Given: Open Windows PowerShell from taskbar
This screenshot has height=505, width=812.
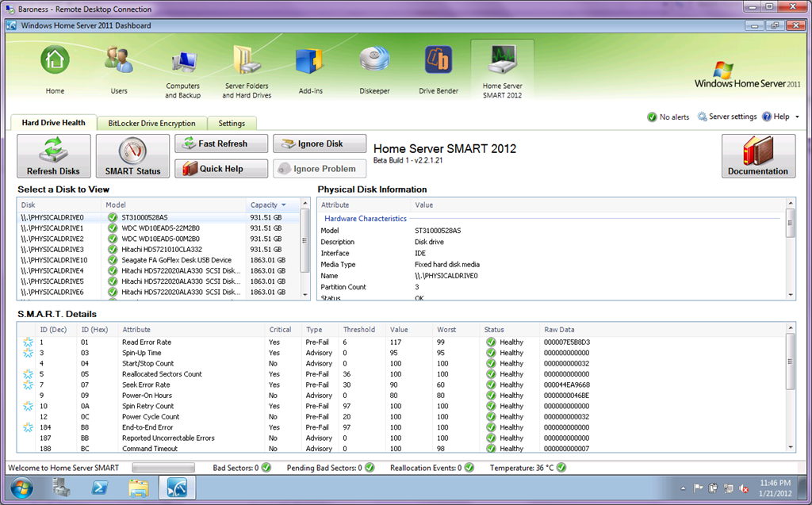Looking at the screenshot, I should [99, 488].
